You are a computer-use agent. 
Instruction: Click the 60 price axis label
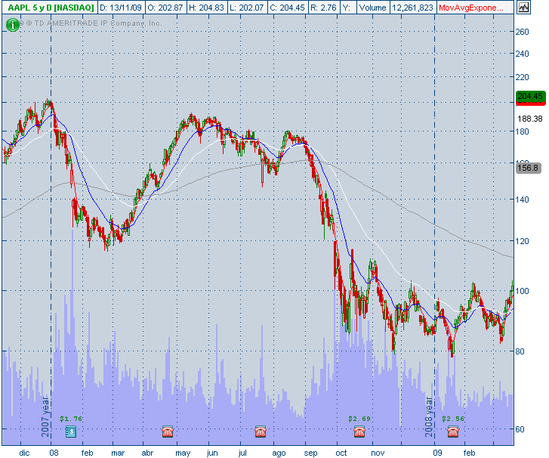coord(520,429)
